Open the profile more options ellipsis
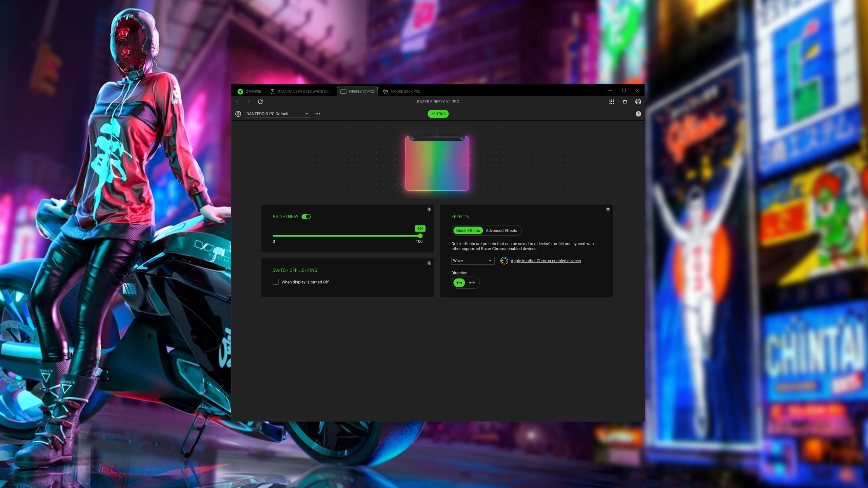The width and height of the screenshot is (868, 488). (x=318, y=114)
